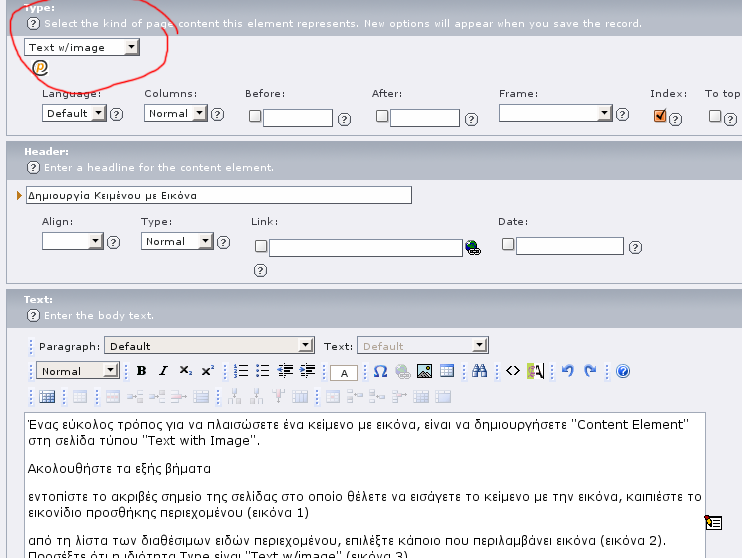This screenshot has width=742, height=558.
Task: Open the Type dropdown showing Text w/image
Action: pyautogui.click(x=82, y=47)
